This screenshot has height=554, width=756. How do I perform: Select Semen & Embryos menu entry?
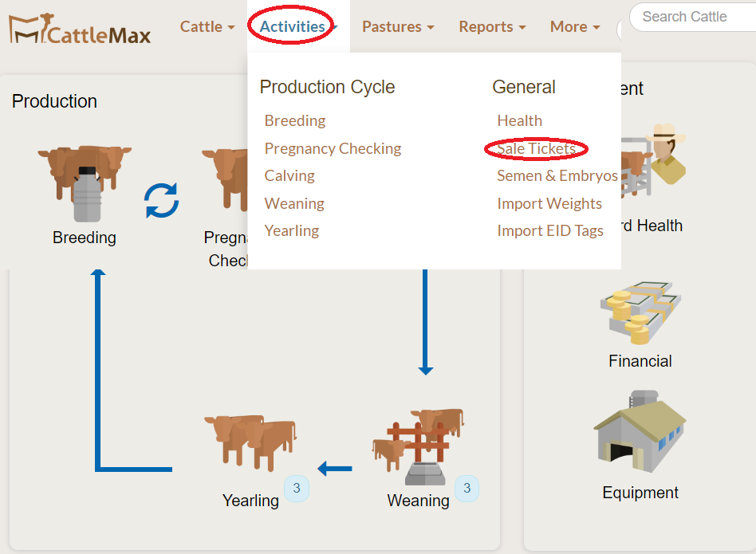557,175
